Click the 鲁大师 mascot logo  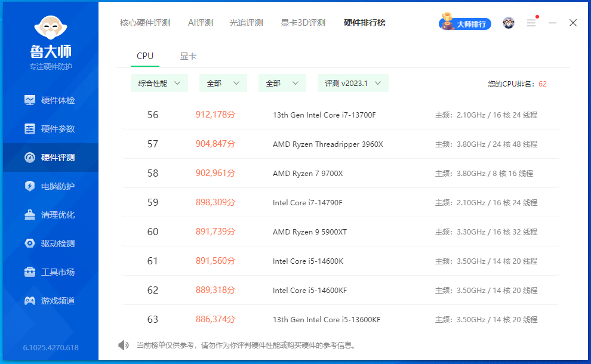[x=51, y=28]
